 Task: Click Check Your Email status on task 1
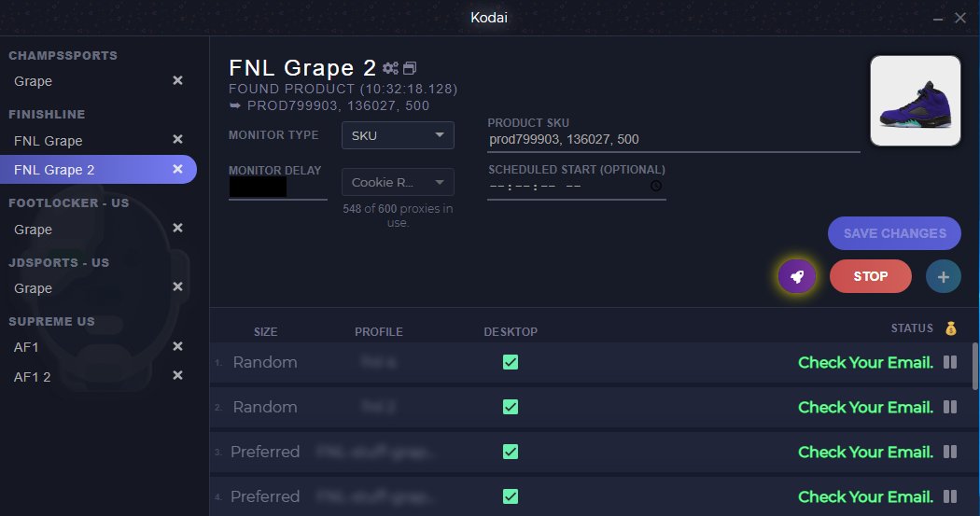[865, 362]
